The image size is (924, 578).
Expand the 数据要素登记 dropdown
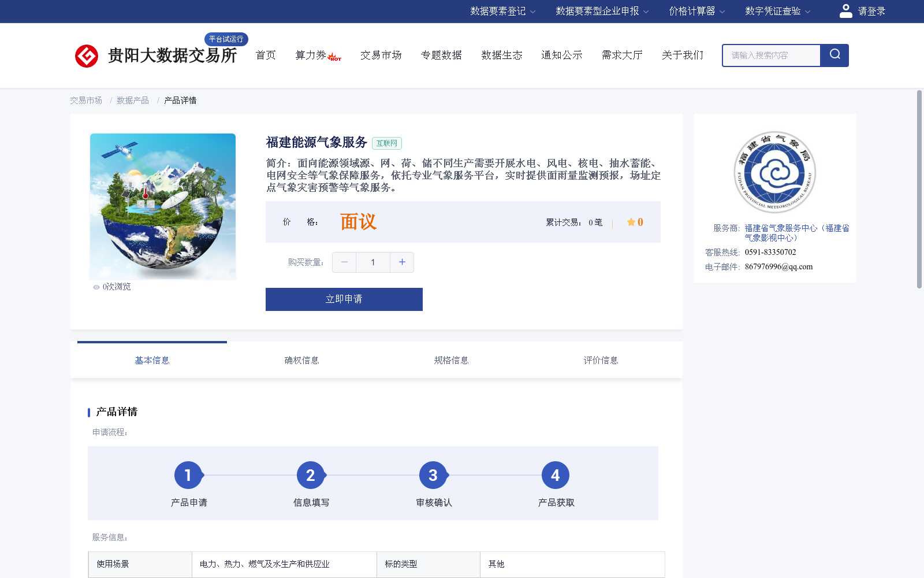pos(503,11)
